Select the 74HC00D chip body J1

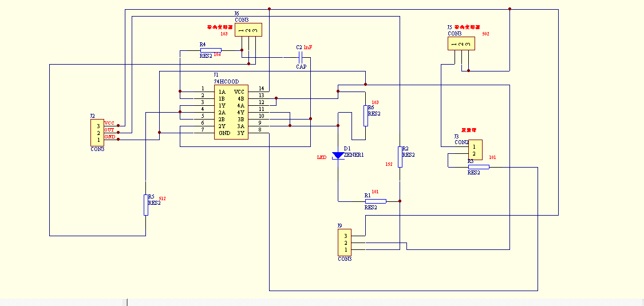coord(231,112)
